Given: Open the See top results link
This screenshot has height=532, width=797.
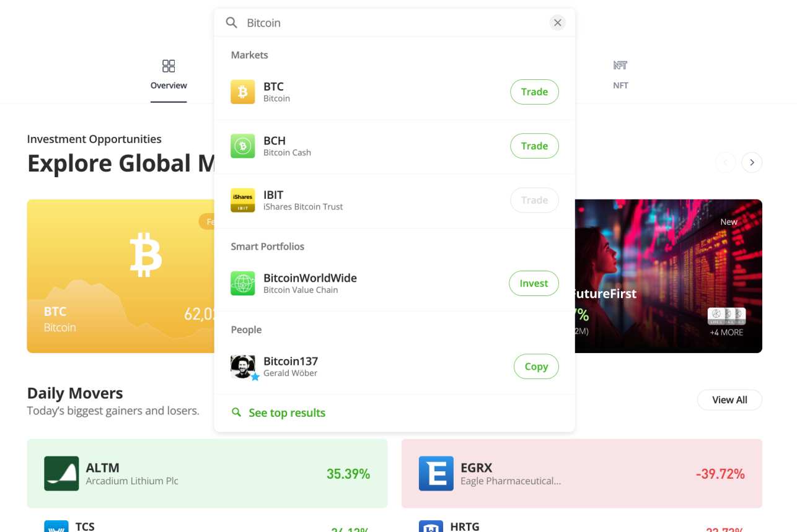Looking at the screenshot, I should 287,413.
